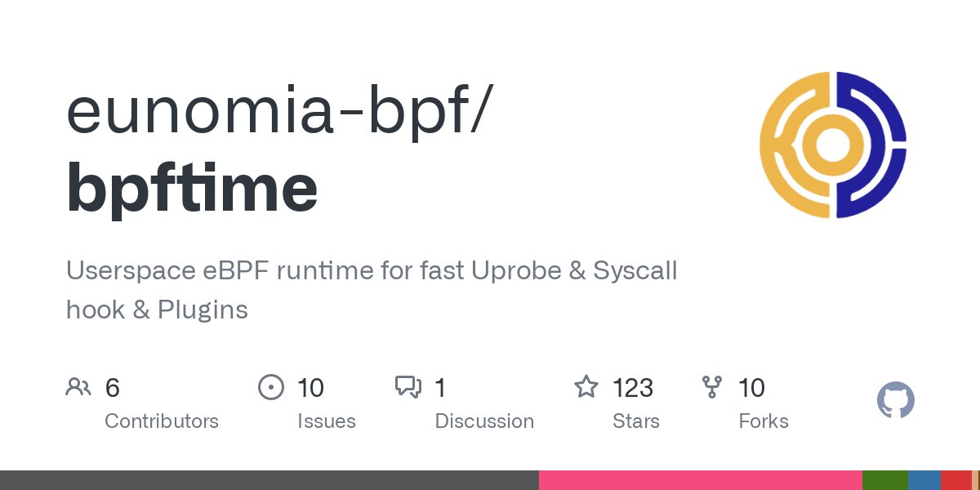The width and height of the screenshot is (980, 490).
Task: Select the Forks label
Action: 764,421
